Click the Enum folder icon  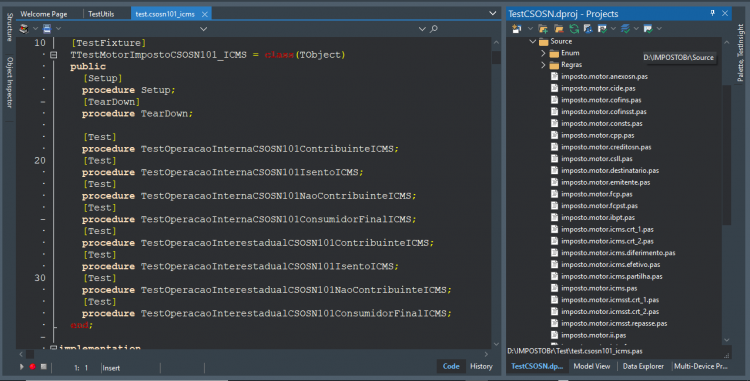(x=554, y=53)
